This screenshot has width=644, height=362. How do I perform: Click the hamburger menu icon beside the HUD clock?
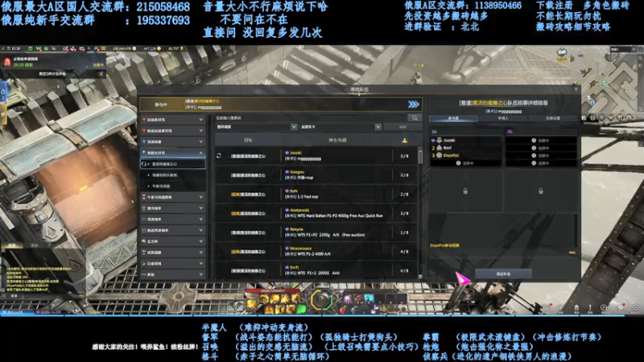click(x=9, y=48)
